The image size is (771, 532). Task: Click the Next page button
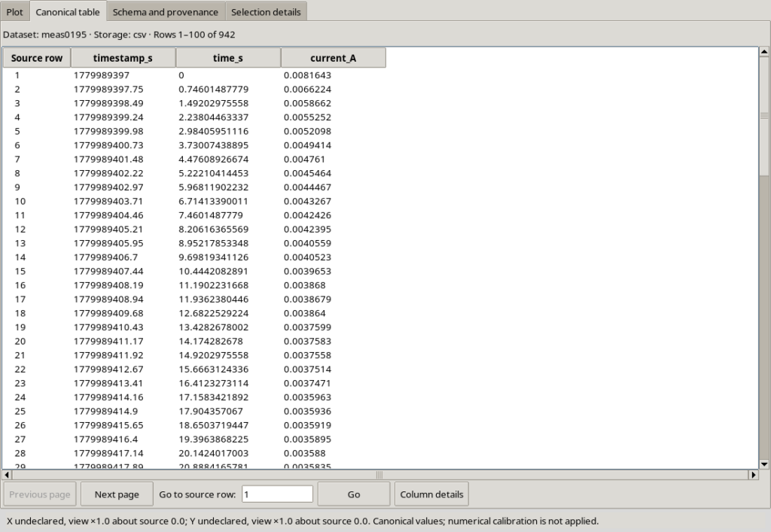[x=117, y=494]
